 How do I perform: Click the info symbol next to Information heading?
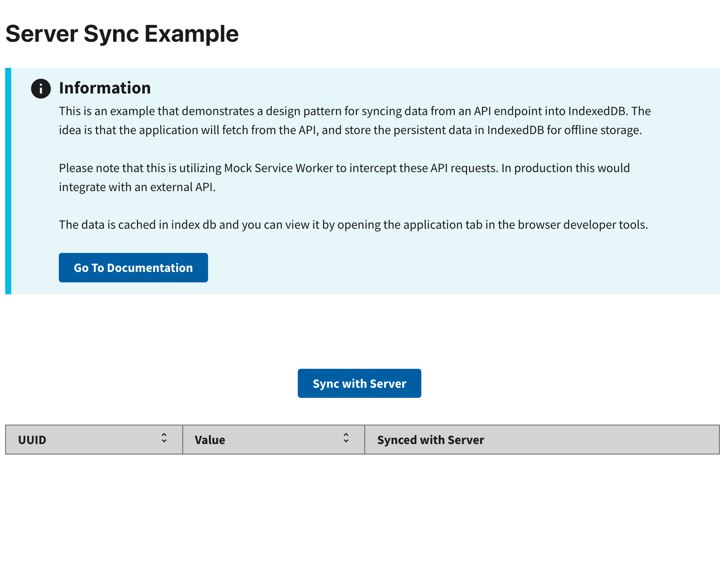(x=41, y=89)
